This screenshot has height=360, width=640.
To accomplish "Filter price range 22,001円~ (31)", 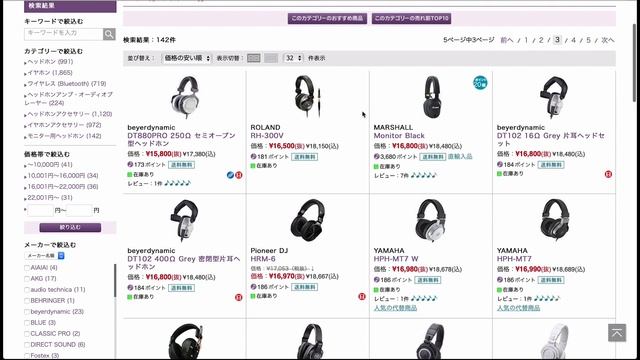I will coord(50,198).
